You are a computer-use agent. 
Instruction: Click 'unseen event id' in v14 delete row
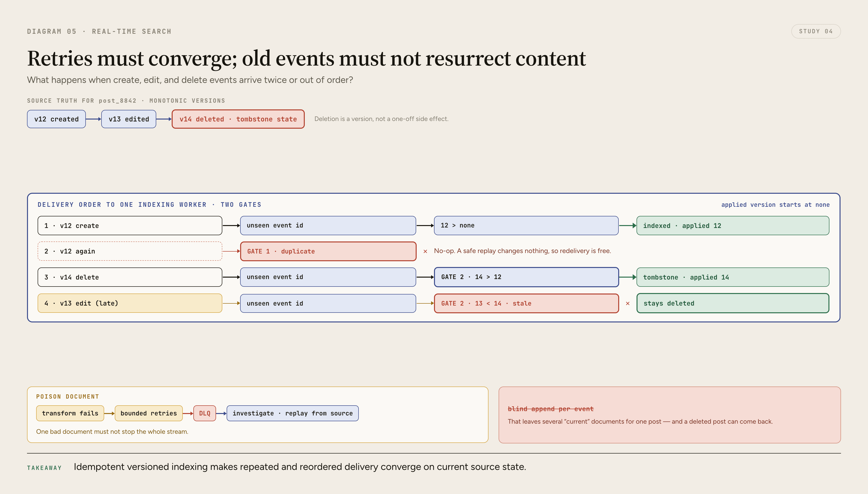click(328, 277)
